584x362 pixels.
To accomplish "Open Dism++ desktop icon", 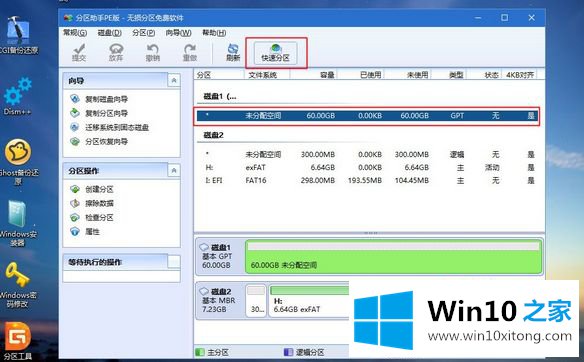I will click(x=17, y=96).
